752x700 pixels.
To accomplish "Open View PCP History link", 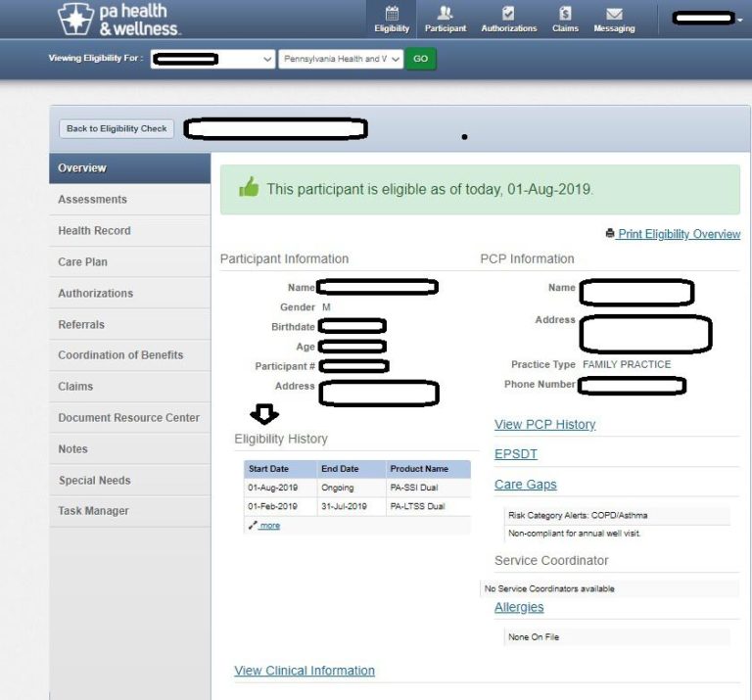I will point(544,425).
